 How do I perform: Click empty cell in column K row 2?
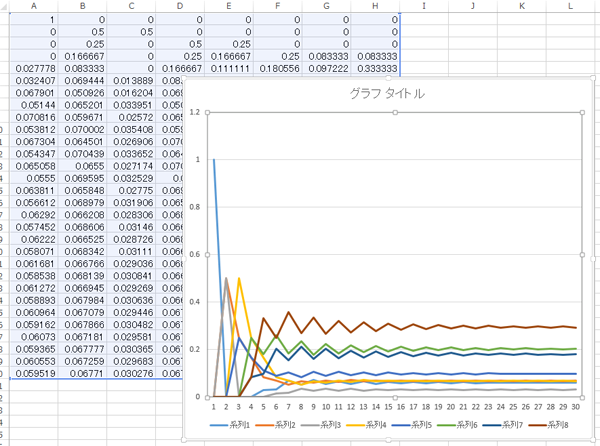522,32
